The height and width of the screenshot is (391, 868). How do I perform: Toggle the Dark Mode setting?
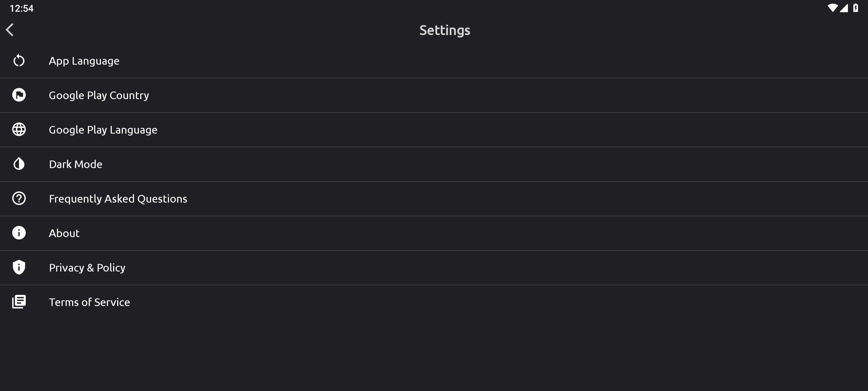pyautogui.click(x=75, y=164)
